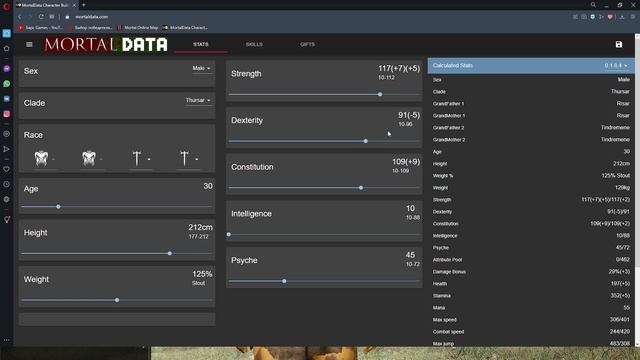640x360 pixels.
Task: Click the Calculated Stats header
Action: click(531, 66)
